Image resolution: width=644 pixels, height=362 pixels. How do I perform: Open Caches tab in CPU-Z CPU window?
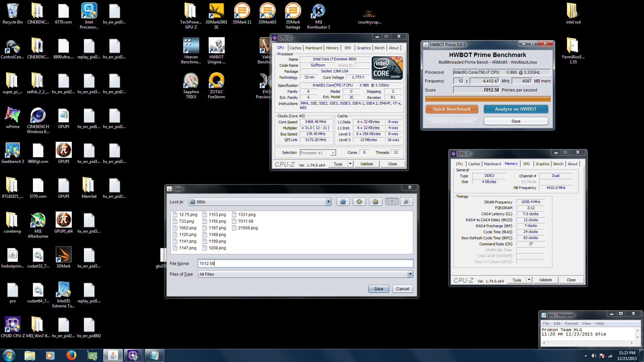(295, 48)
